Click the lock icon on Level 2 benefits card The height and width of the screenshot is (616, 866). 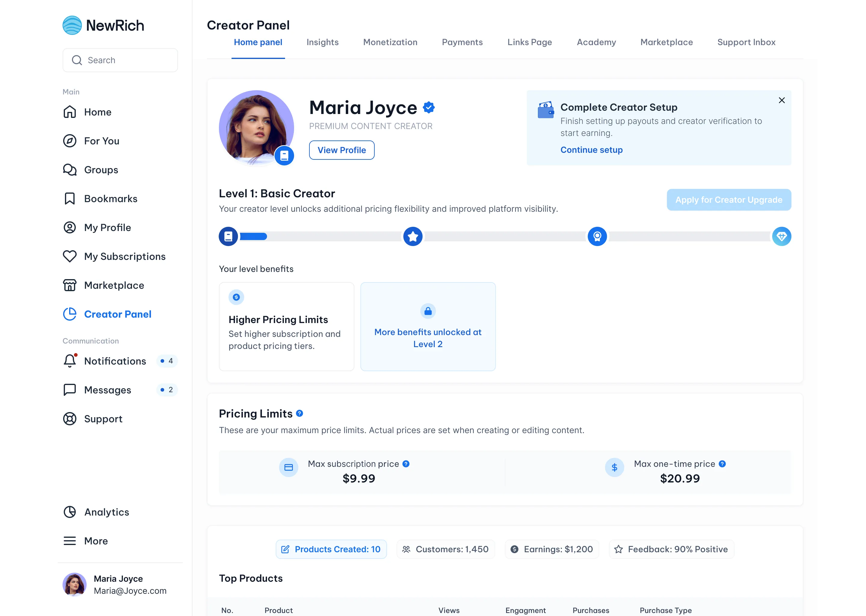click(x=428, y=311)
